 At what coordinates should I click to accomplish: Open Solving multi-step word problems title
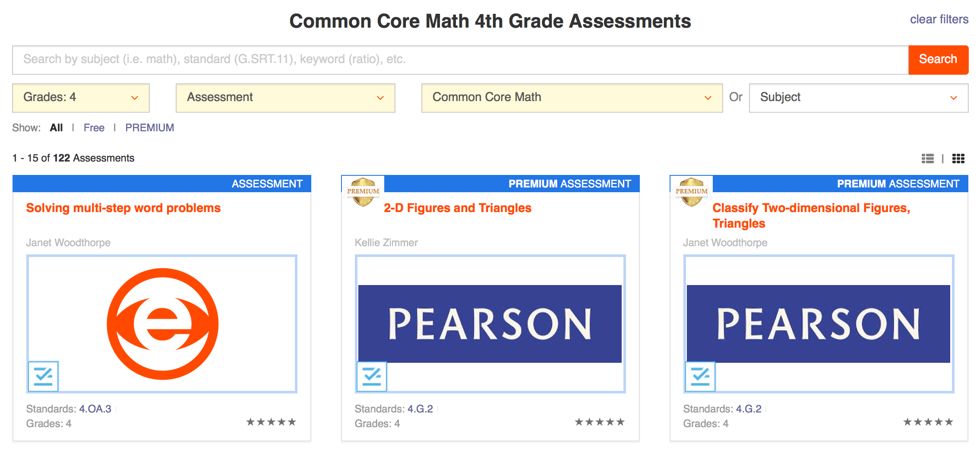[x=123, y=208]
